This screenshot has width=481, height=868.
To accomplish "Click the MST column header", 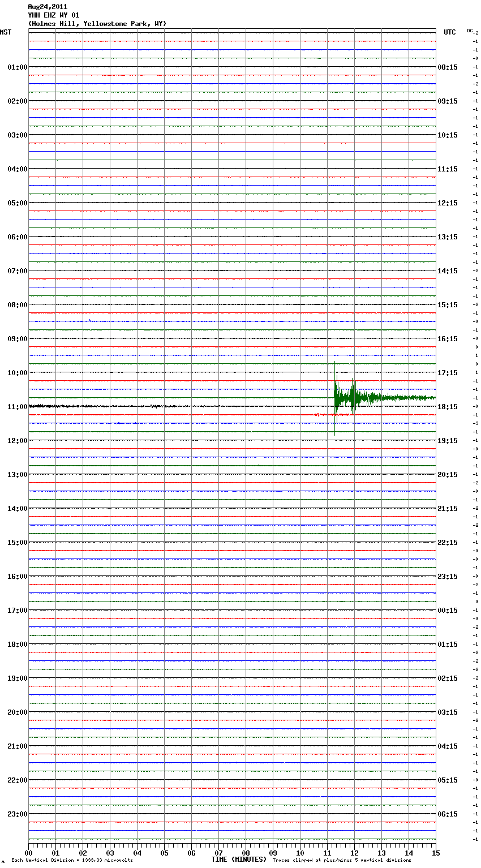I will (x=6, y=32).
